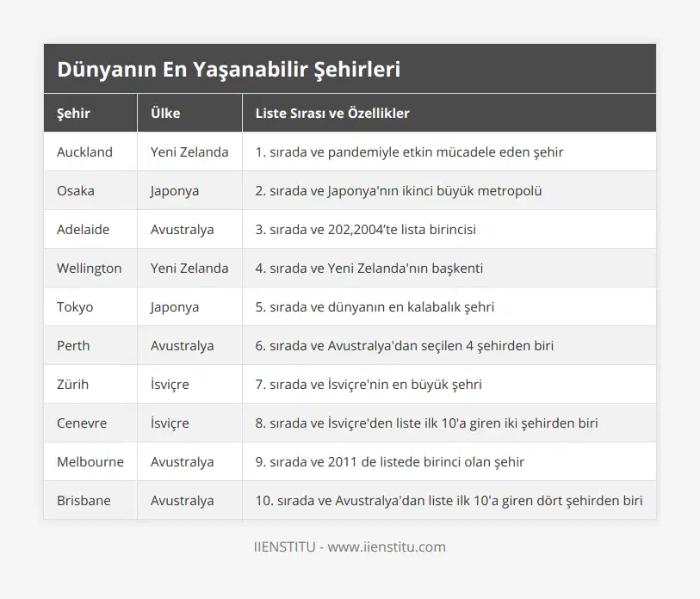The width and height of the screenshot is (700, 599).
Task: Click the Perth city cell
Action: click(72, 345)
